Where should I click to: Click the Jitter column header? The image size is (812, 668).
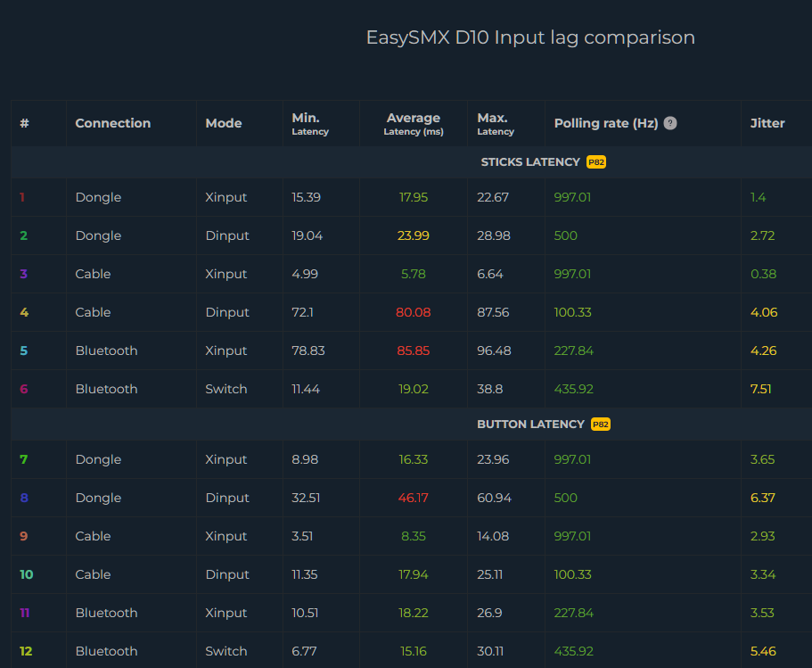click(x=767, y=123)
